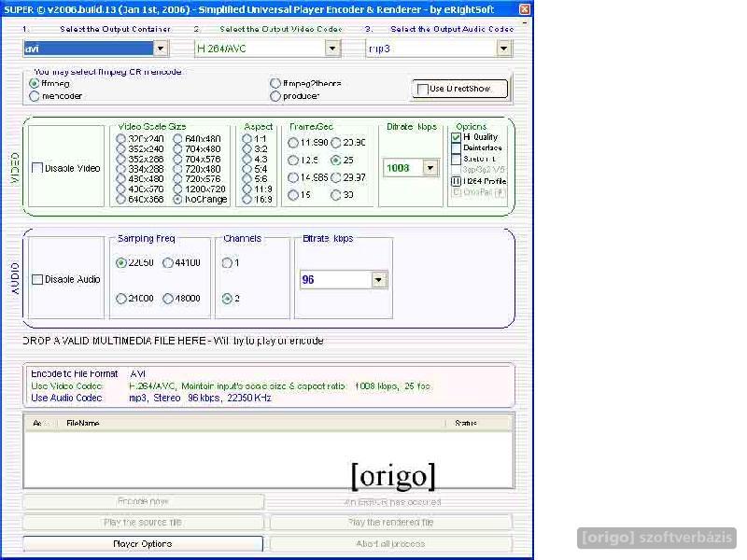Select 44100 sampling frequency
747x560 pixels.
click(168, 262)
